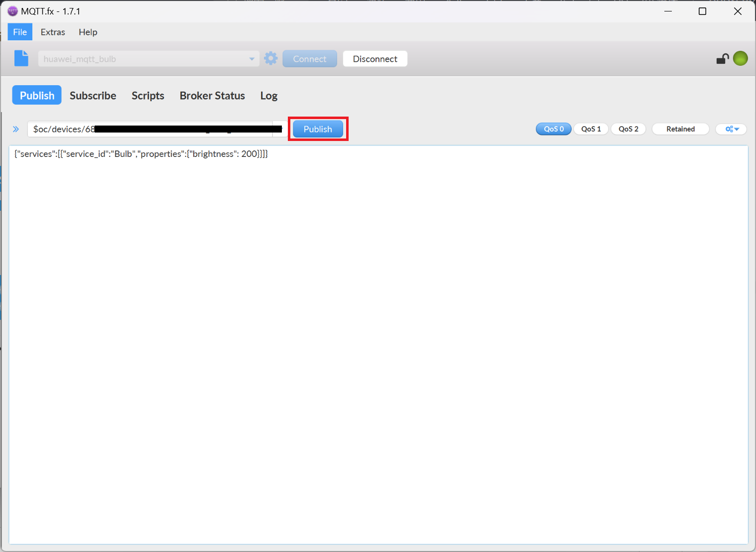Viewport: 756px width, 552px height.
Task: Open the File menu
Action: coord(20,32)
